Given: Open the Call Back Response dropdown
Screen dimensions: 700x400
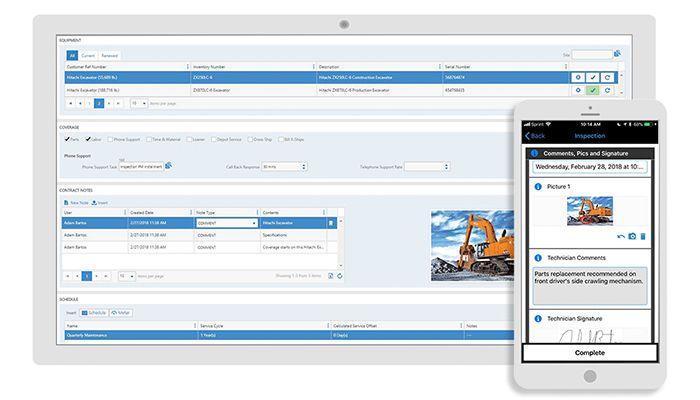Looking at the screenshot, I should (x=284, y=167).
